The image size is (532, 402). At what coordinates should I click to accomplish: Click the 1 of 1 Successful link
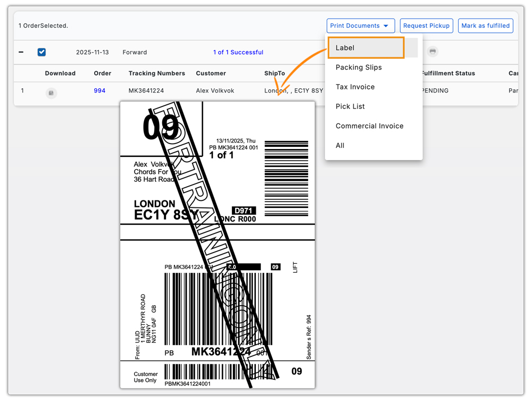[238, 52]
